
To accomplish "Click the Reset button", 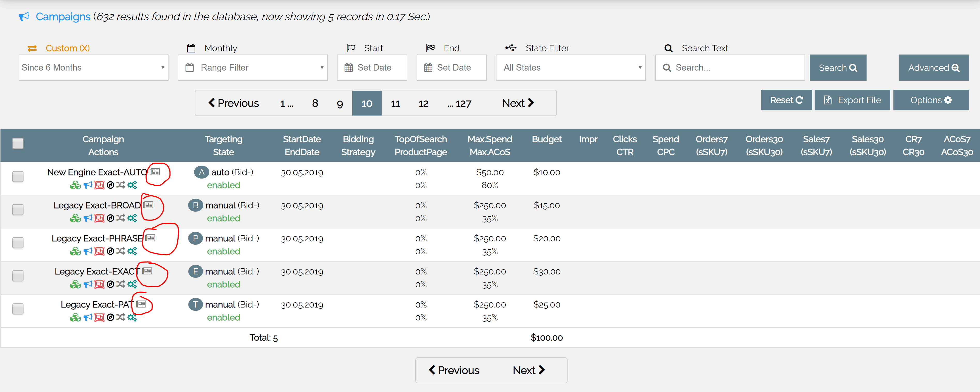I will (786, 100).
